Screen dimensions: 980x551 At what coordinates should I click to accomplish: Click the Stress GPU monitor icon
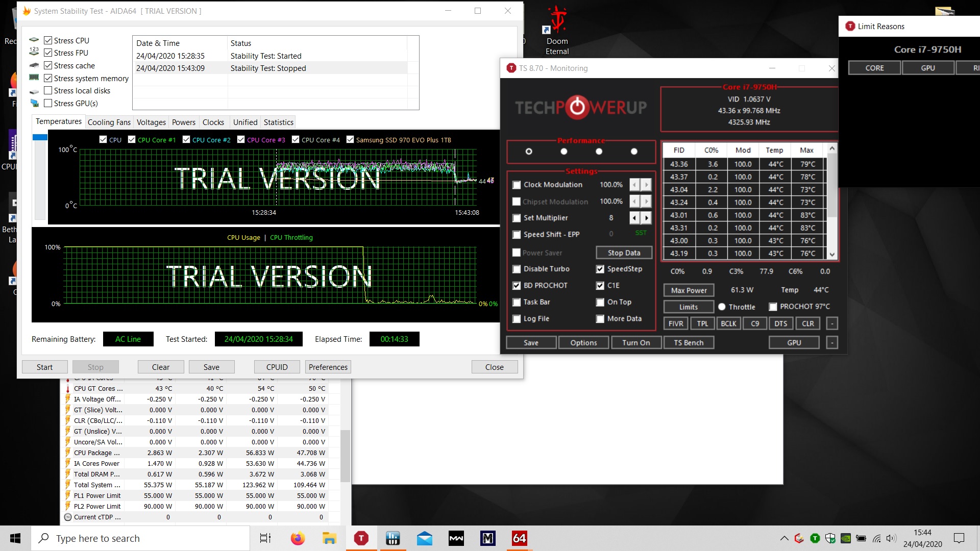[34, 103]
